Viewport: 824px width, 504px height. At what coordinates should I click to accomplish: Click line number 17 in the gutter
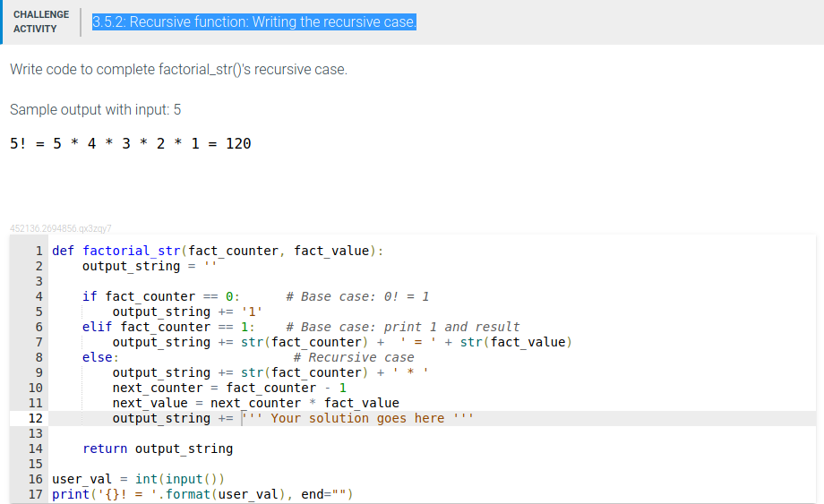[35, 494]
